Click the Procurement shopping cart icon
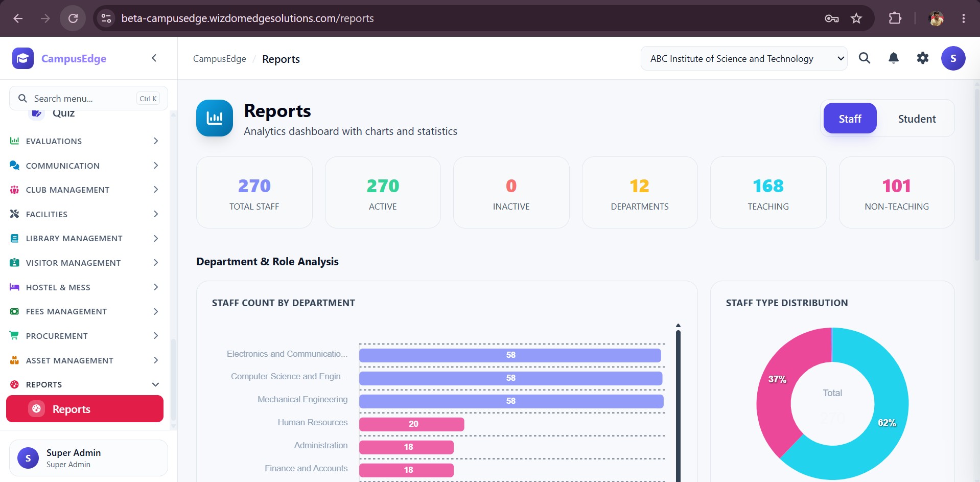The height and width of the screenshot is (482, 980). [x=14, y=335]
